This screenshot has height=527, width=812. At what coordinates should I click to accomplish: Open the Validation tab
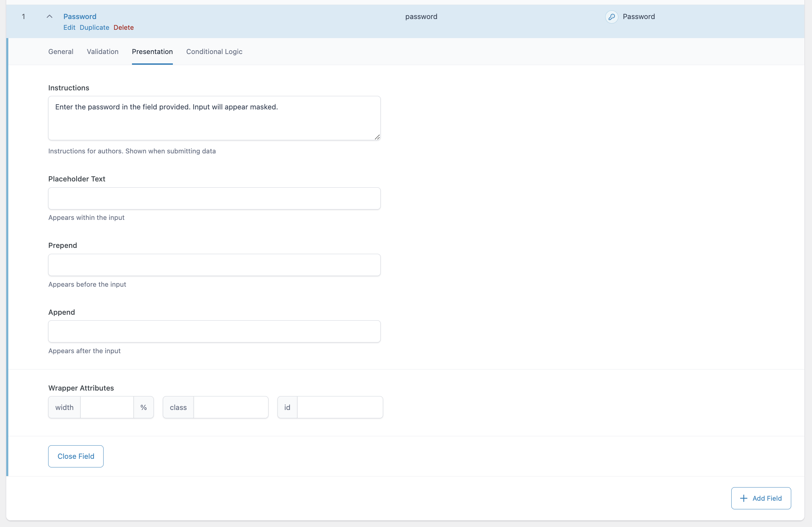coord(102,52)
